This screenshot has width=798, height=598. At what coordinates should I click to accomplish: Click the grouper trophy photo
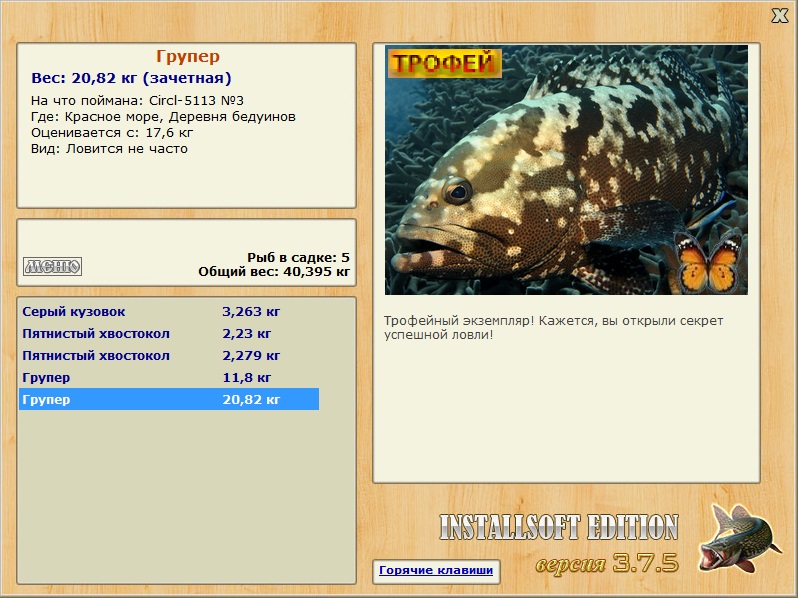coord(566,170)
